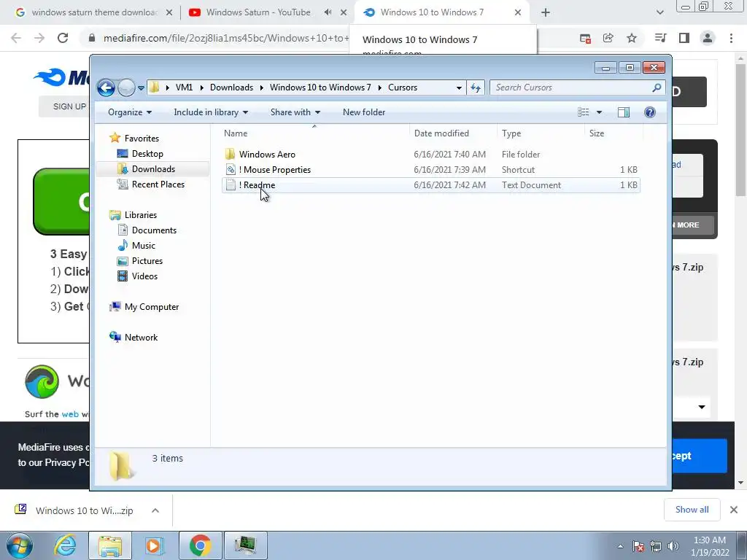This screenshot has width=747, height=560.
Task: Sort by the Name column header
Action: point(314,133)
